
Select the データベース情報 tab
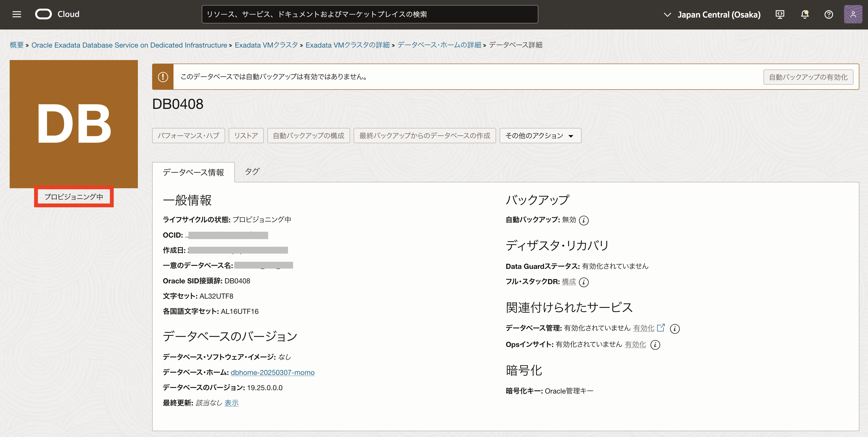pos(193,172)
